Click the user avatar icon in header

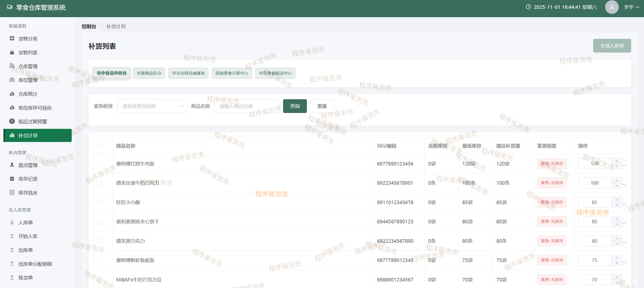[x=611, y=7]
